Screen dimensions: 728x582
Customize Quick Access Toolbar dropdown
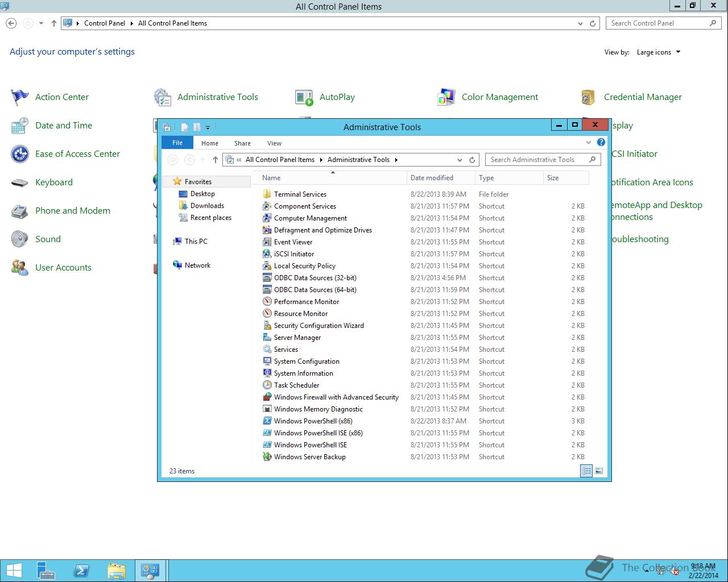(208, 127)
